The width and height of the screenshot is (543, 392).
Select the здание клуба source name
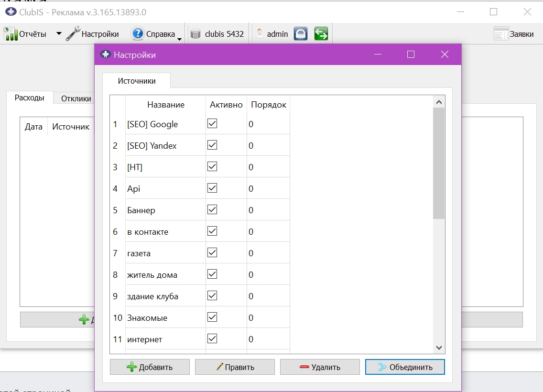coord(152,296)
